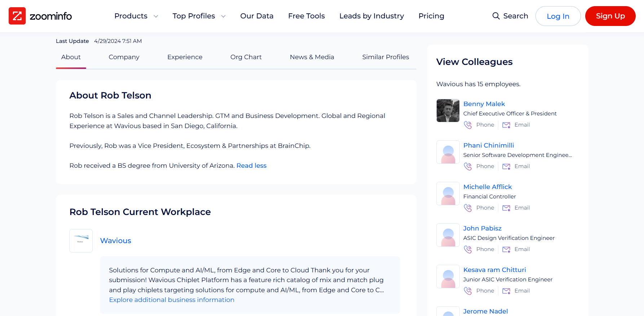
Task: Open the Experience tab
Action: 185,57
